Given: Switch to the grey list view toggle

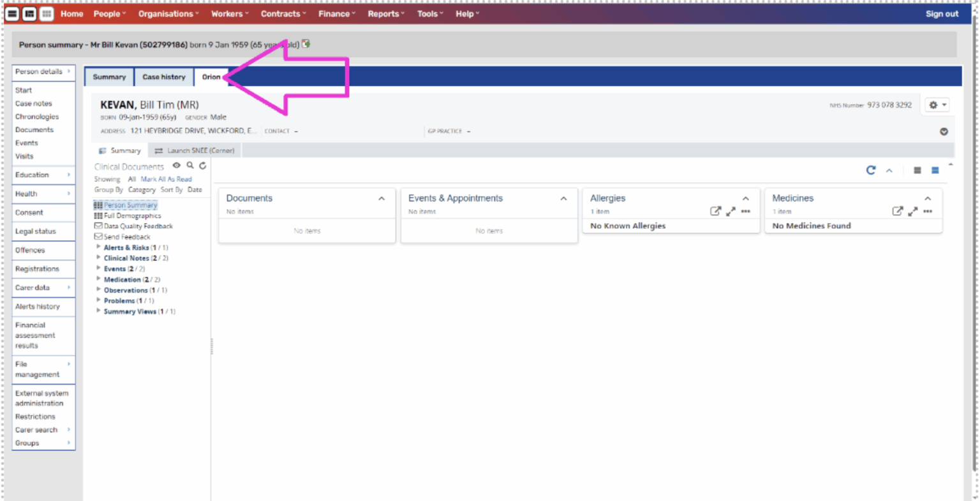Looking at the screenshot, I should [x=917, y=170].
